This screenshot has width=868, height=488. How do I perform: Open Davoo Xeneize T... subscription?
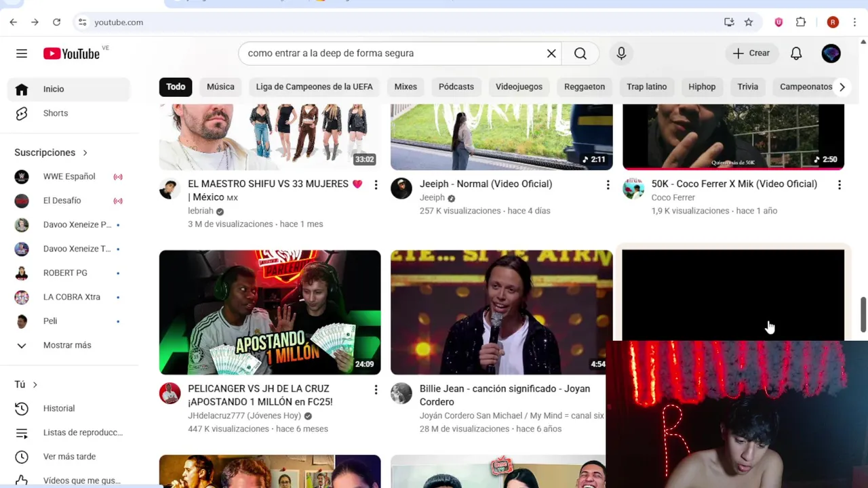tap(69, 249)
